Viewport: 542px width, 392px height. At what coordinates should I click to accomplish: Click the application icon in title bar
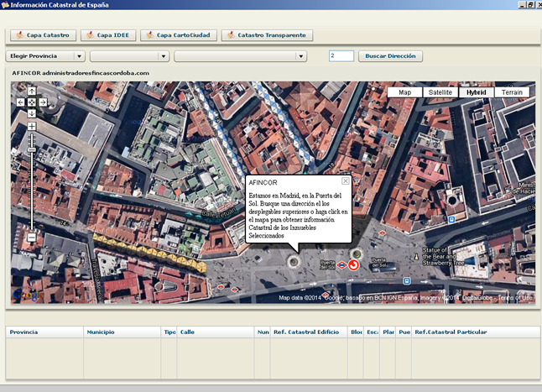click(x=5, y=4)
